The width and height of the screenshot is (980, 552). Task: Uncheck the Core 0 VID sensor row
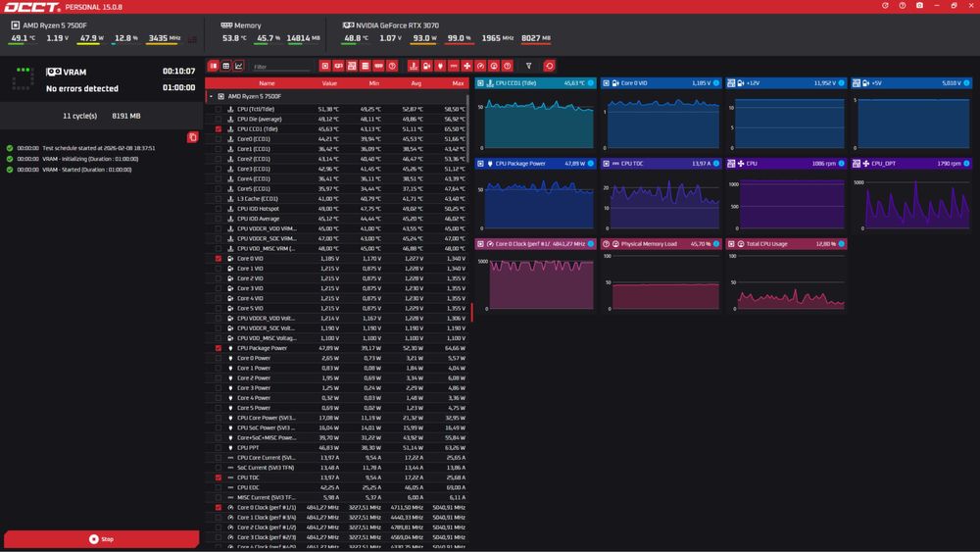(x=219, y=258)
